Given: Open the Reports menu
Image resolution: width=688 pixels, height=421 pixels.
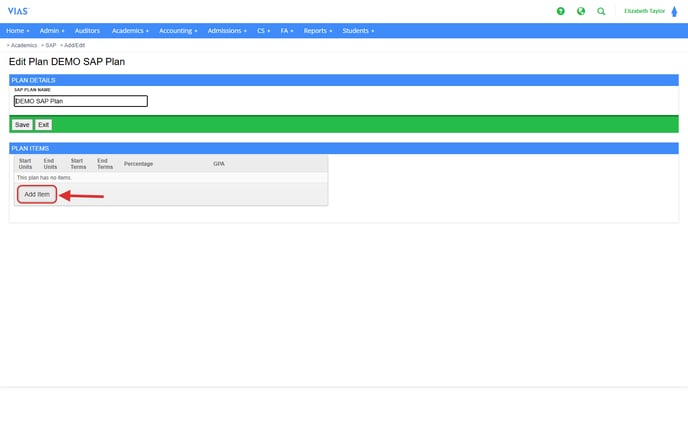Looking at the screenshot, I should click(318, 31).
